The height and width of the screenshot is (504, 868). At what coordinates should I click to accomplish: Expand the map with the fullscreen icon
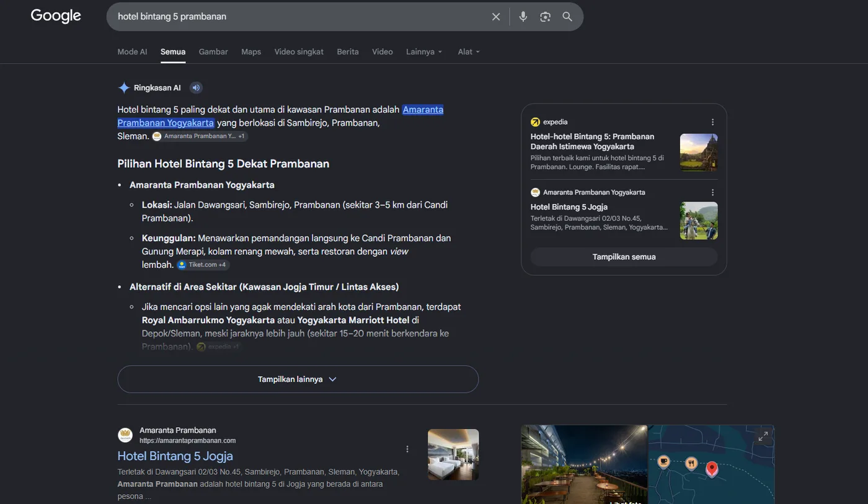pos(763,436)
